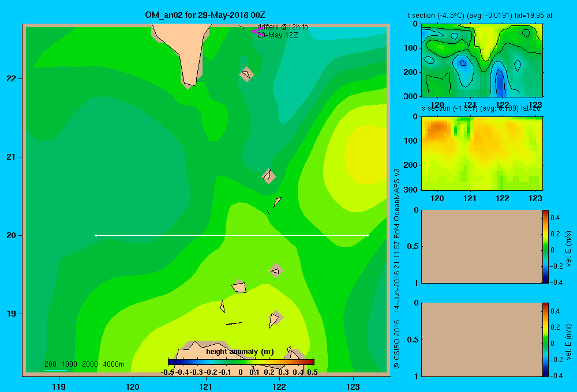Click longitude label '123' on main map axis
The width and height of the screenshot is (577, 392).
click(353, 386)
